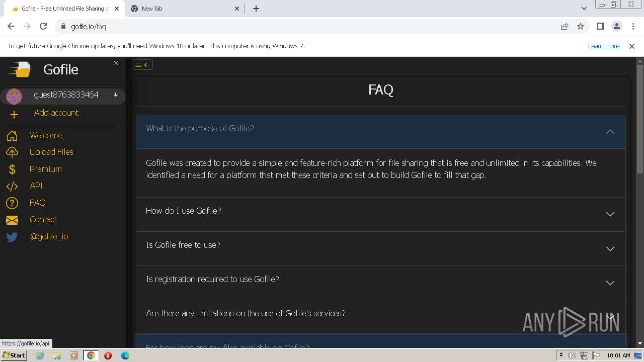Open Add account link

(x=56, y=113)
